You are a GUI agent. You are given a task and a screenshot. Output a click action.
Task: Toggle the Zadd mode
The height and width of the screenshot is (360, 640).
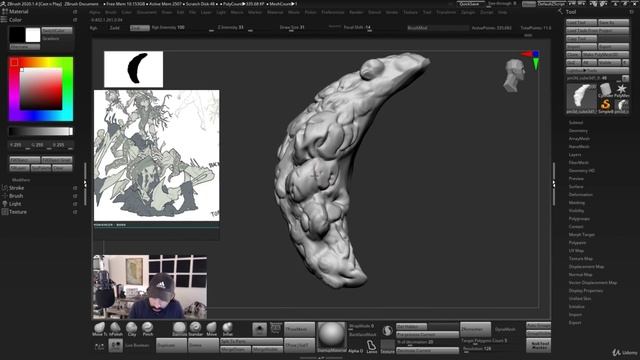[x=114, y=28]
